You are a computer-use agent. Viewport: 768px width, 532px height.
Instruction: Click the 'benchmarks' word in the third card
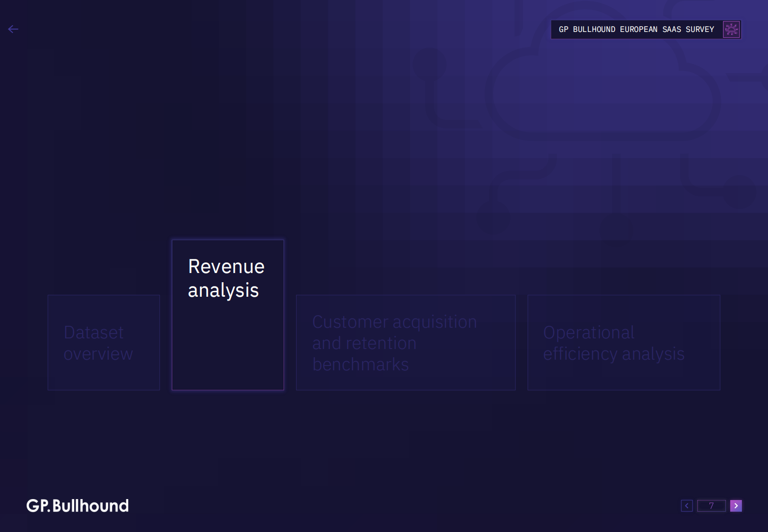click(x=361, y=365)
